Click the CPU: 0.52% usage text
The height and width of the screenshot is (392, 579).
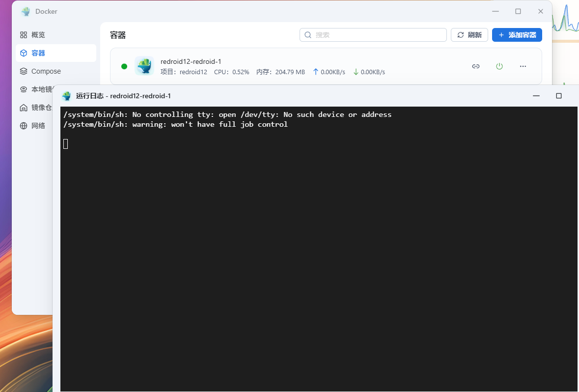231,72
